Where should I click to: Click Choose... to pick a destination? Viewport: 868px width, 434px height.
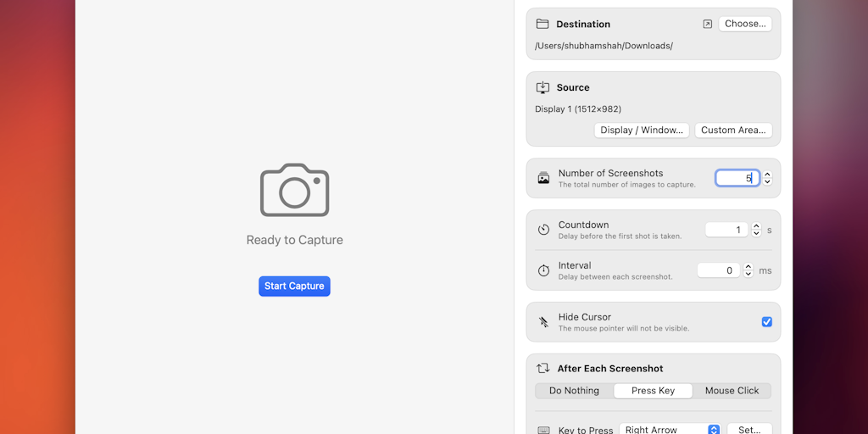(745, 24)
